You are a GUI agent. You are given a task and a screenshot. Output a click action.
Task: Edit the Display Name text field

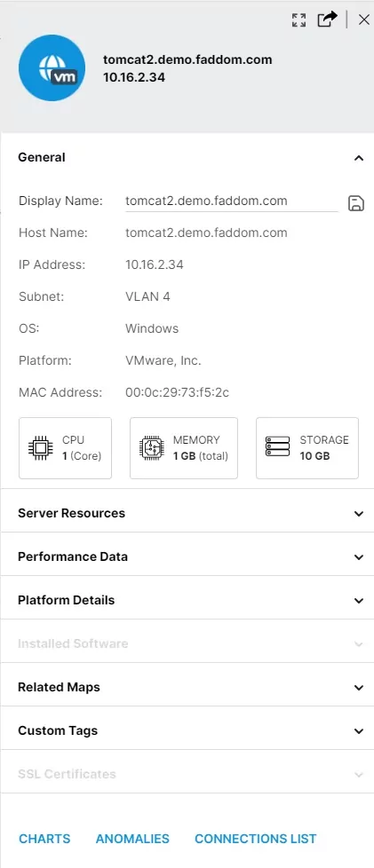pyautogui.click(x=232, y=201)
